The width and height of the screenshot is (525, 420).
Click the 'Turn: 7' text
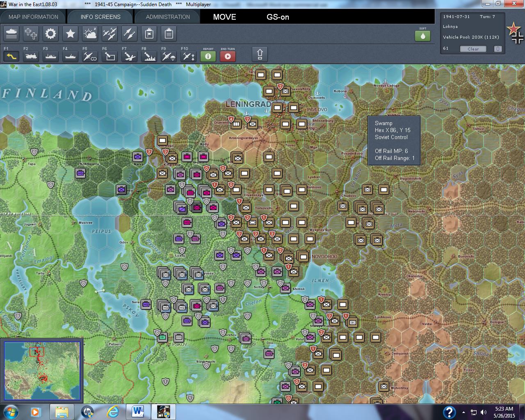(488, 17)
